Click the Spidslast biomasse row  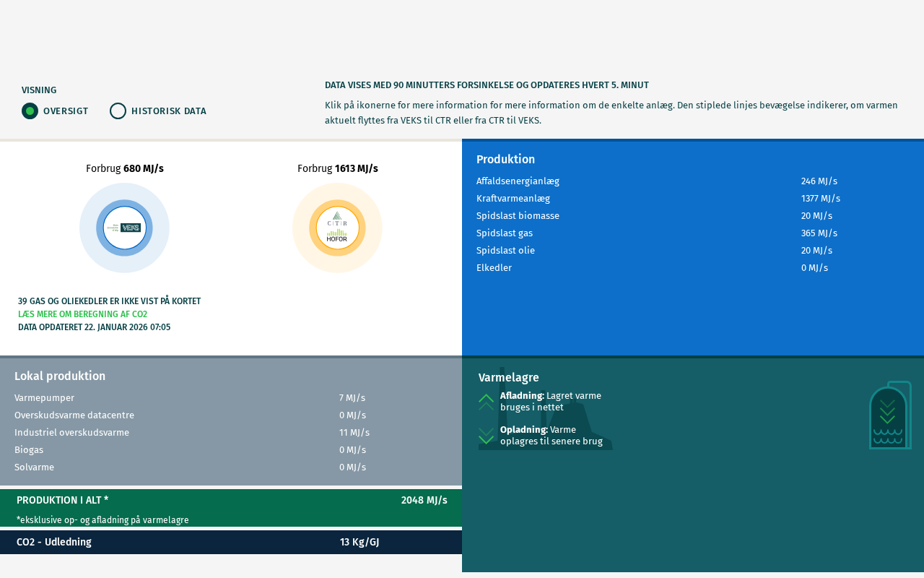click(518, 216)
